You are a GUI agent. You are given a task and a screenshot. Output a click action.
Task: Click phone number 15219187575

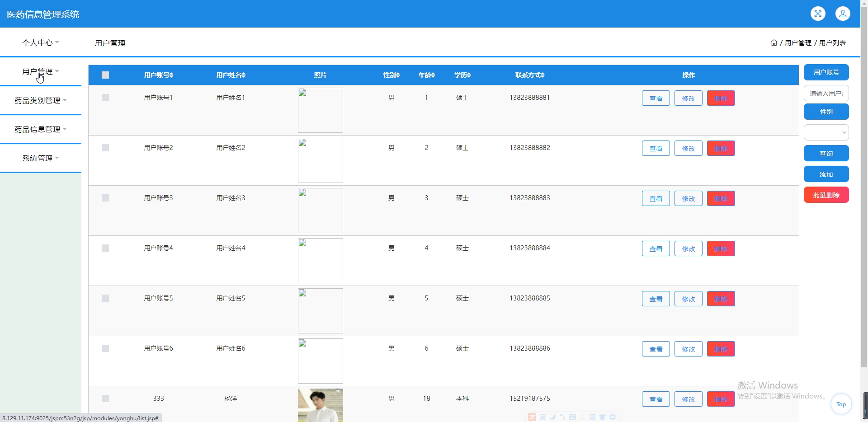point(530,399)
